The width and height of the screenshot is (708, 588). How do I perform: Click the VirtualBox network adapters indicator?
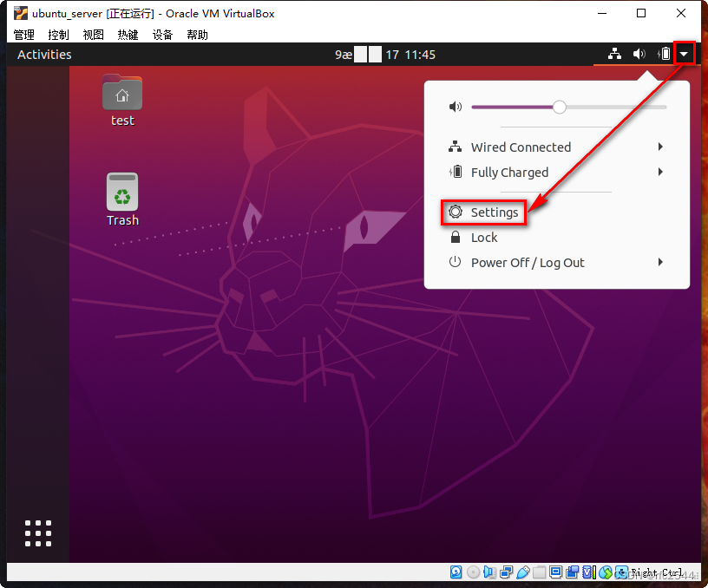click(x=506, y=572)
